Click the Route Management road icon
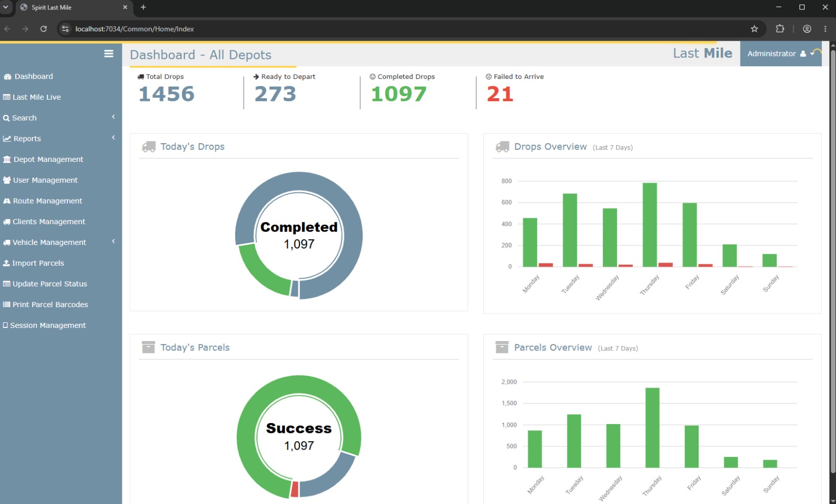Image resolution: width=836 pixels, height=504 pixels. tap(7, 201)
